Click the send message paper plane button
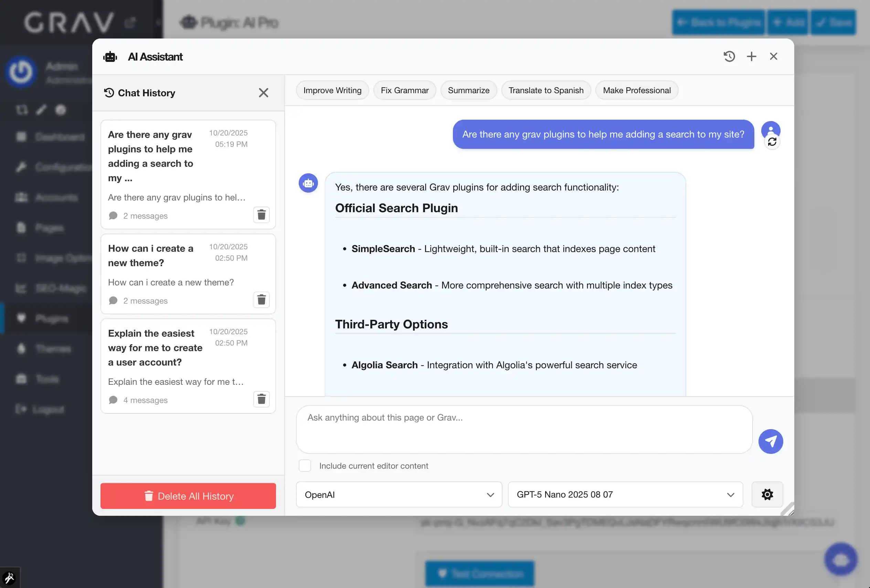The width and height of the screenshot is (870, 588). [x=771, y=442]
